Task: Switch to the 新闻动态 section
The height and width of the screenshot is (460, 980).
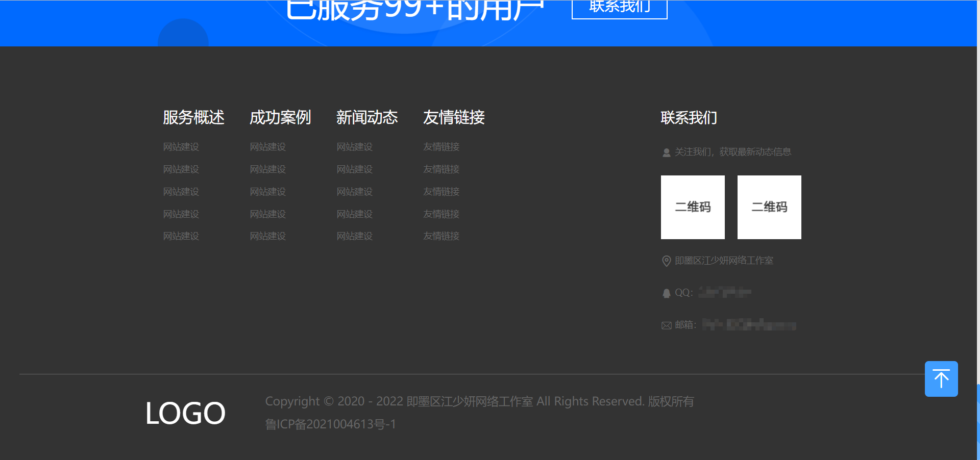Action: tap(367, 118)
